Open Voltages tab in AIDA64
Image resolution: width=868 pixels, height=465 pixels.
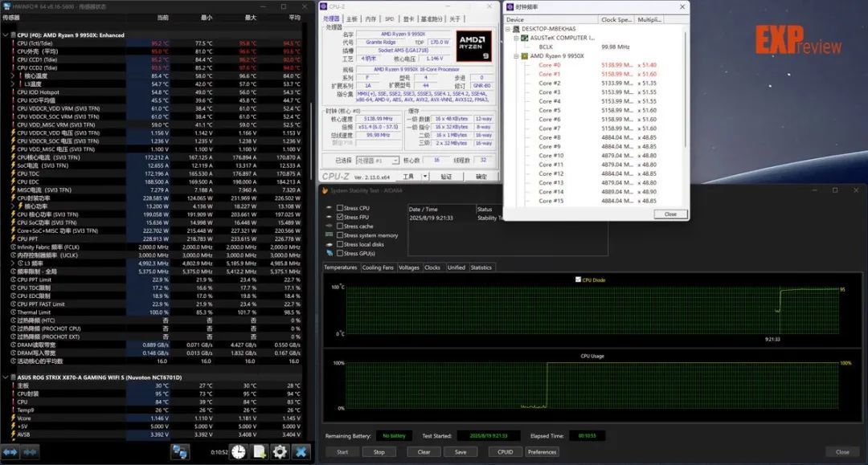pos(408,267)
